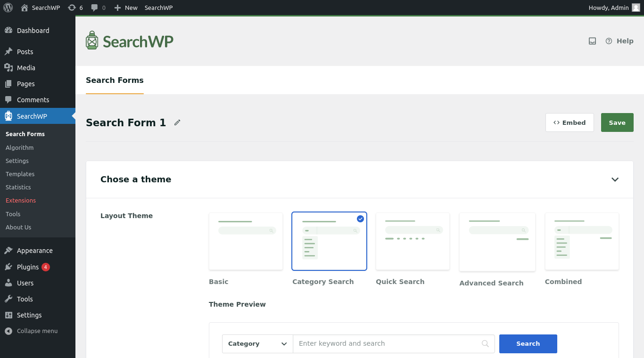Image resolution: width=644 pixels, height=358 pixels.
Task: Open Plugins from the sidebar
Action: tap(27, 267)
